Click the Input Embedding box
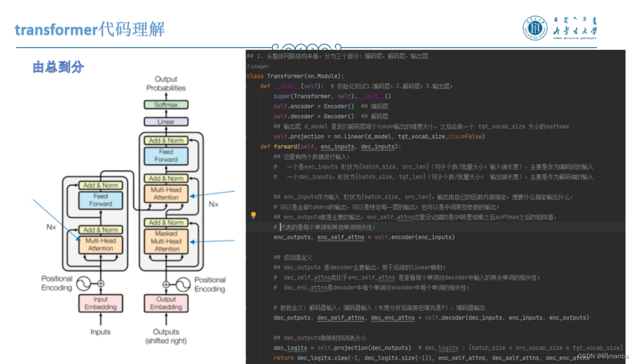Screen dimensions: 636x364 [101, 303]
